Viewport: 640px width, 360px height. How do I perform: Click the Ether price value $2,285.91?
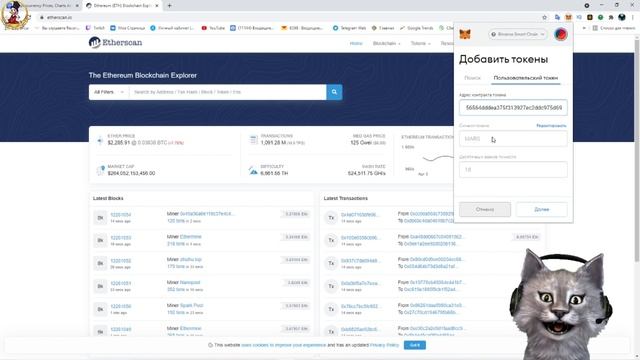point(119,143)
